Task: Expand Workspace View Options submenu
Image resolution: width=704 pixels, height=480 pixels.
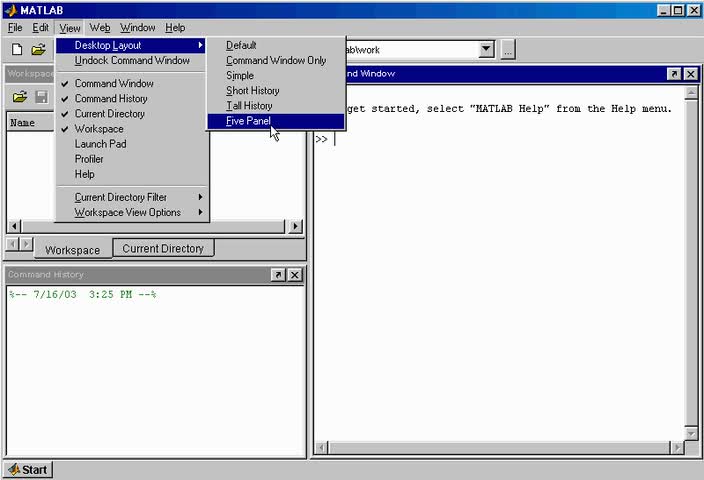Action: coord(132,212)
